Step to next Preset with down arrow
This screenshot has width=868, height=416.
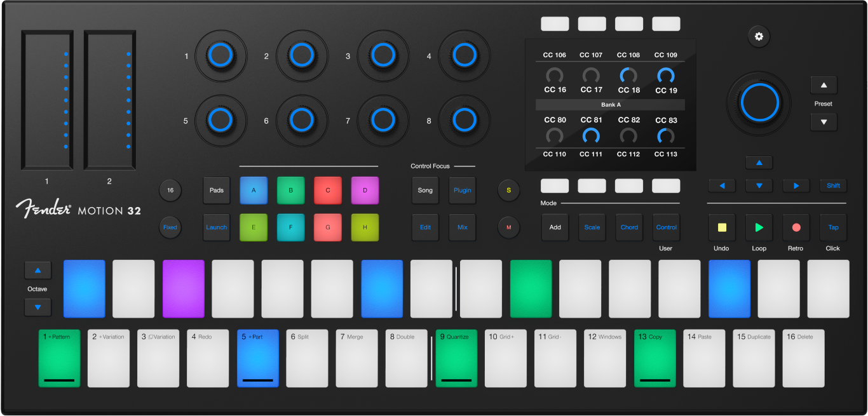tap(824, 122)
